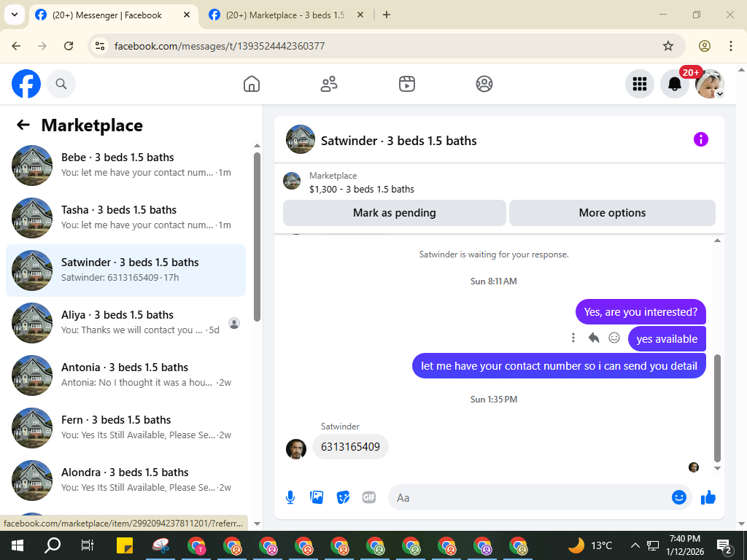Image resolution: width=747 pixels, height=560 pixels.
Task: Click More options button
Action: pos(612,213)
